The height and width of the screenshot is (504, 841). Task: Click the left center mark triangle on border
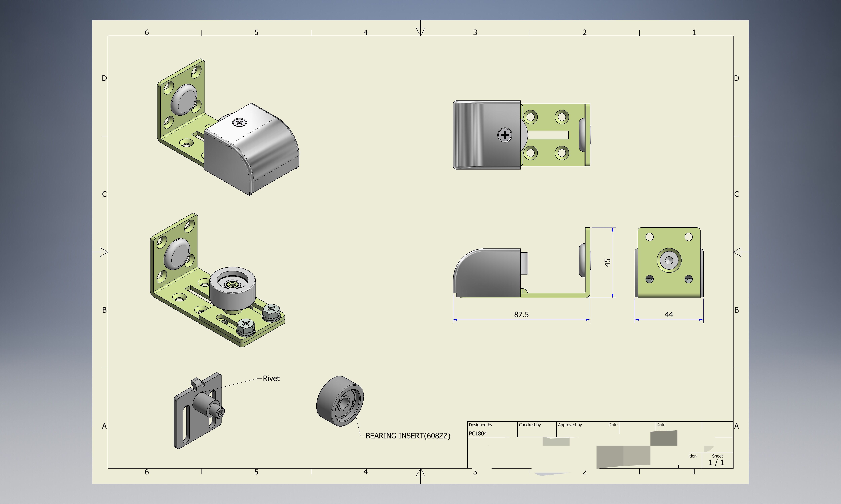104,252
